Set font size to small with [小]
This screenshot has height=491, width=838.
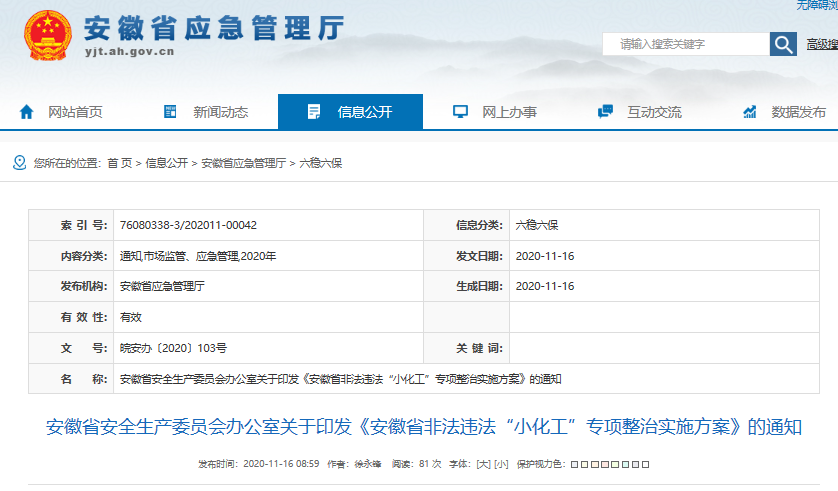501,464
